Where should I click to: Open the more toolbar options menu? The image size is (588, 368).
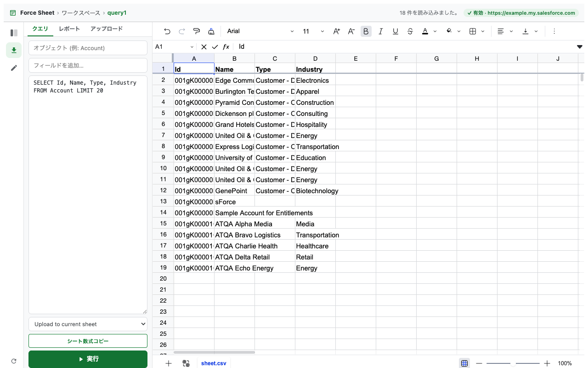tap(554, 31)
